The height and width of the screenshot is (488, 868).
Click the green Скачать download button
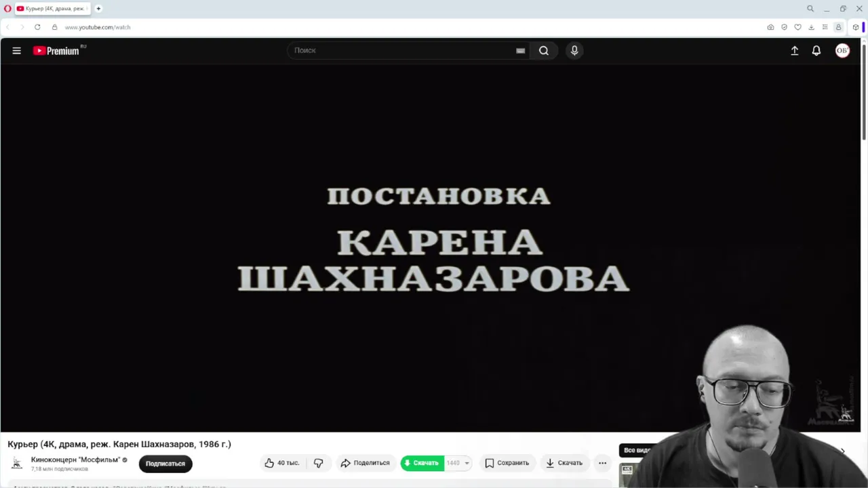(422, 463)
